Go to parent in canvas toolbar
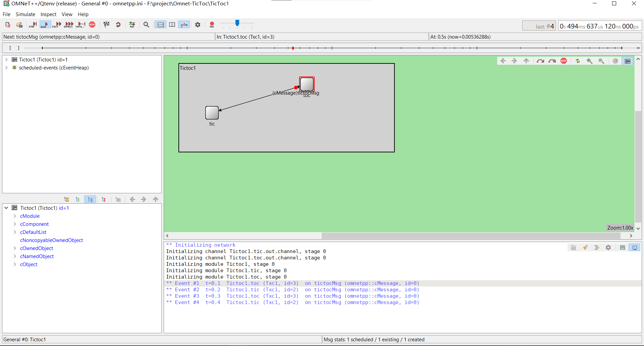Image resolution: width=644 pixels, height=346 pixels. (x=526, y=61)
